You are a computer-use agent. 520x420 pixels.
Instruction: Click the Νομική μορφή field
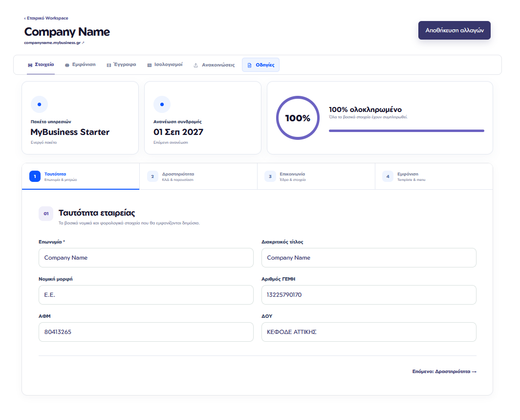146,295
